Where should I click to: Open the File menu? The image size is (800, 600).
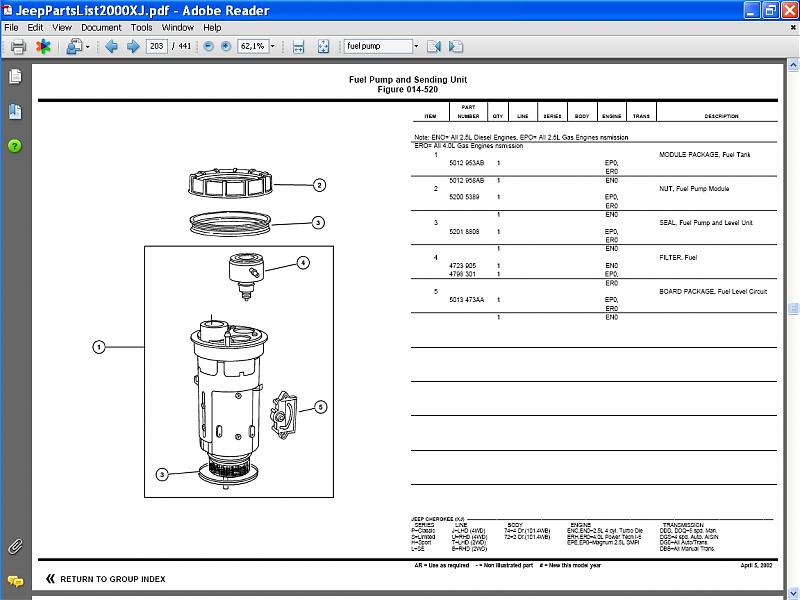point(11,28)
